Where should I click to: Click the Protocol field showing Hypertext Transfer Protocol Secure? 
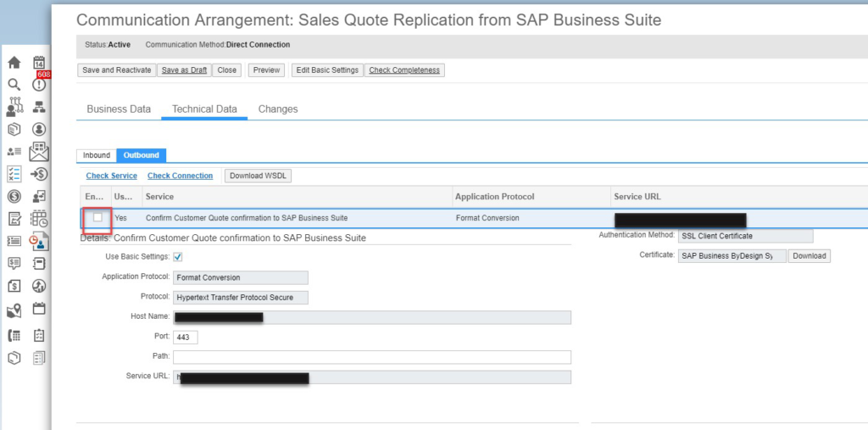point(241,298)
